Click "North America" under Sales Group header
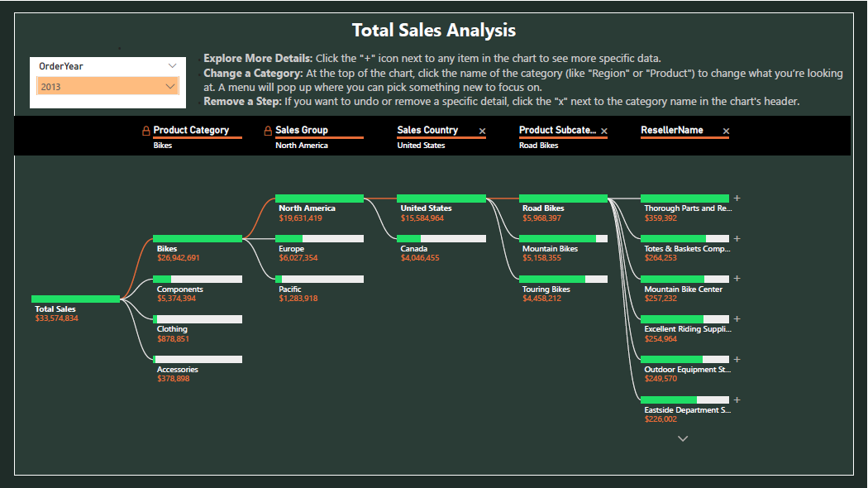 302,145
